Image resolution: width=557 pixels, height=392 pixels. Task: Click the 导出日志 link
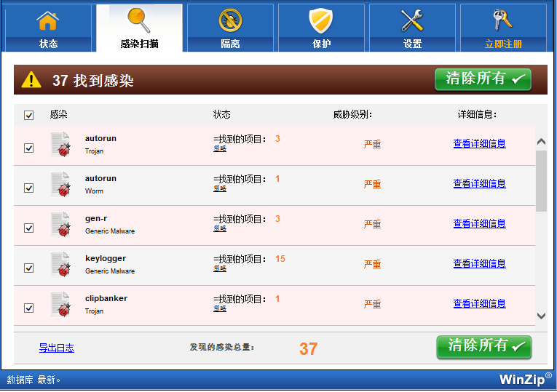click(x=57, y=348)
